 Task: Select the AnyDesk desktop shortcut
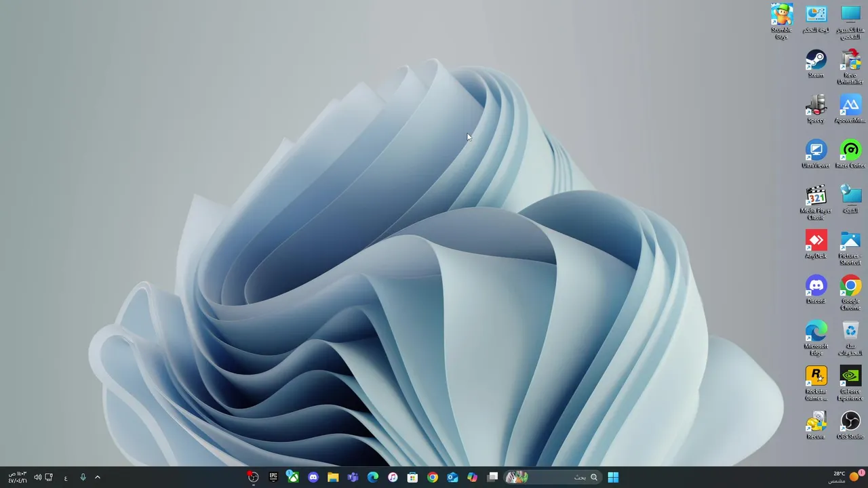(x=816, y=245)
